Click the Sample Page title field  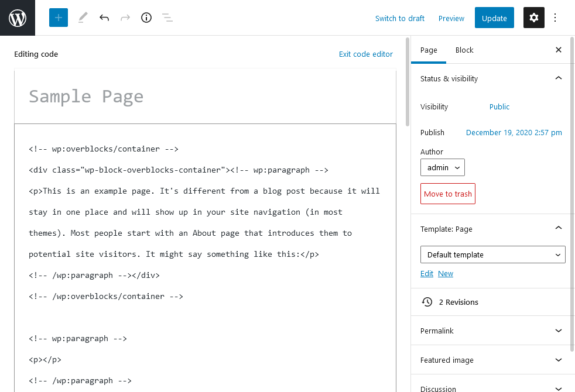click(x=205, y=97)
